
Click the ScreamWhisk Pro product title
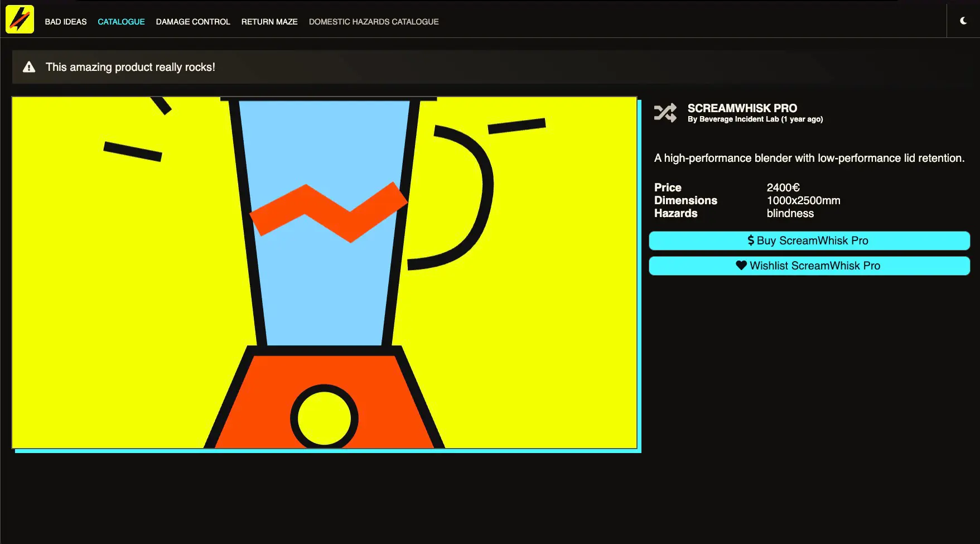pyautogui.click(x=742, y=108)
